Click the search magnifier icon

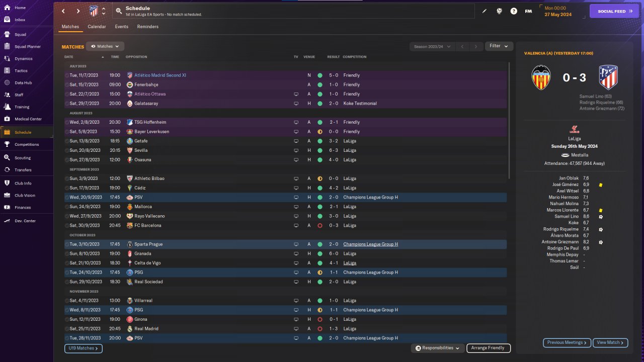[x=119, y=11]
